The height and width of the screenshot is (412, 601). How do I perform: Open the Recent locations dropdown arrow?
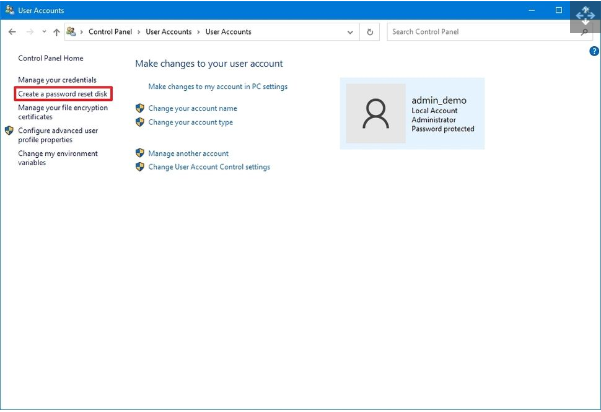point(43,32)
